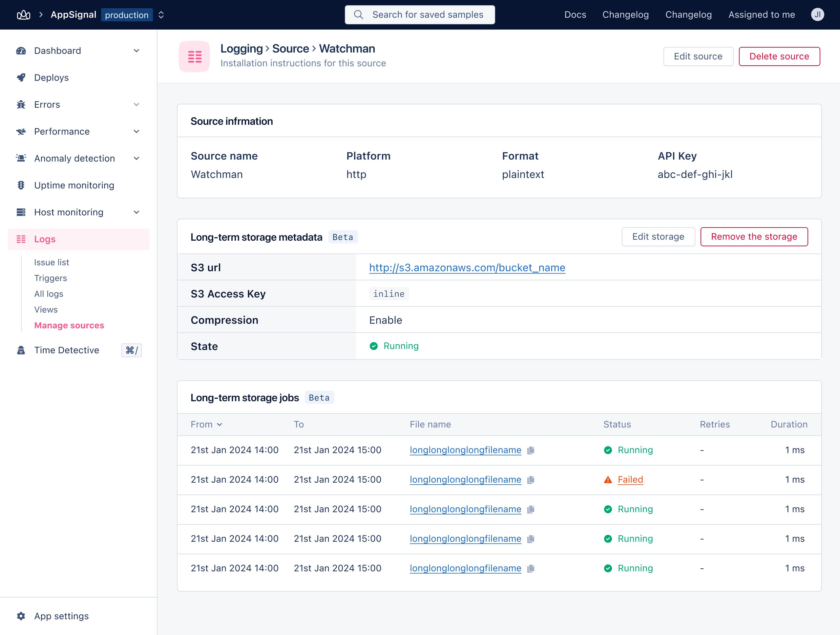The height and width of the screenshot is (635, 840).
Task: Expand the Performance submenu chevron
Action: [x=137, y=131]
